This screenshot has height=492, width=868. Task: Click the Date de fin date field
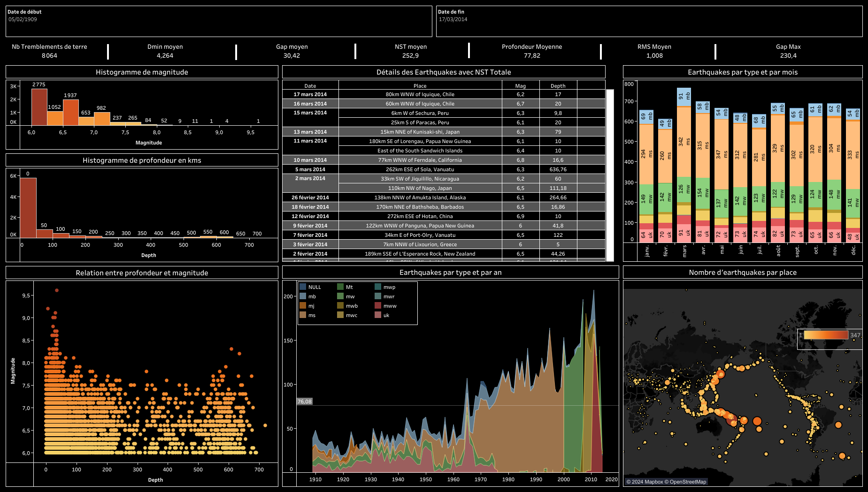(x=649, y=21)
